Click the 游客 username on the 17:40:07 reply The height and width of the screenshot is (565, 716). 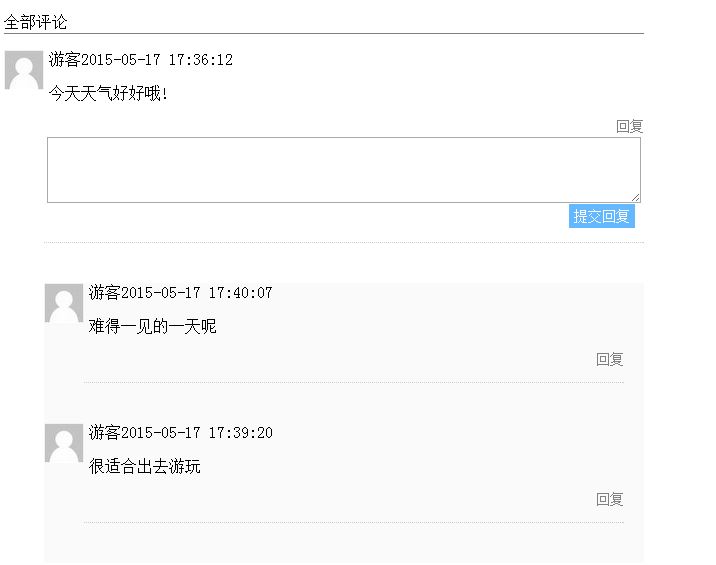[105, 293]
